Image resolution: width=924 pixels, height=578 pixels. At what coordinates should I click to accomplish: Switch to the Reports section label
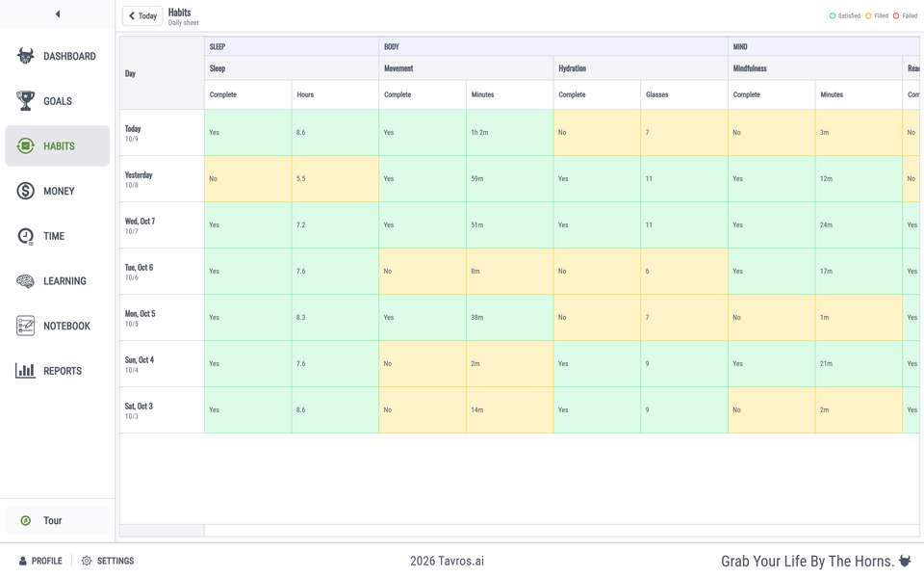pos(63,371)
